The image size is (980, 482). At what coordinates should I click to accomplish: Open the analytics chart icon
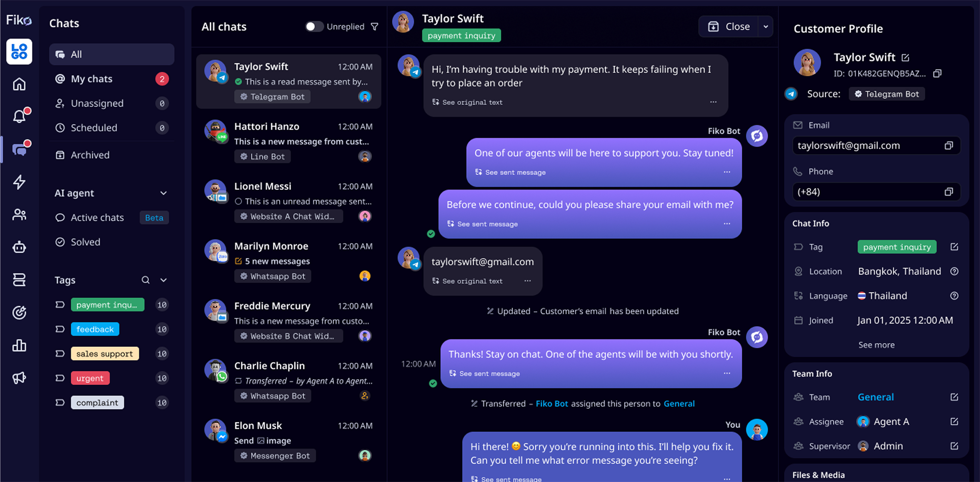click(x=19, y=345)
